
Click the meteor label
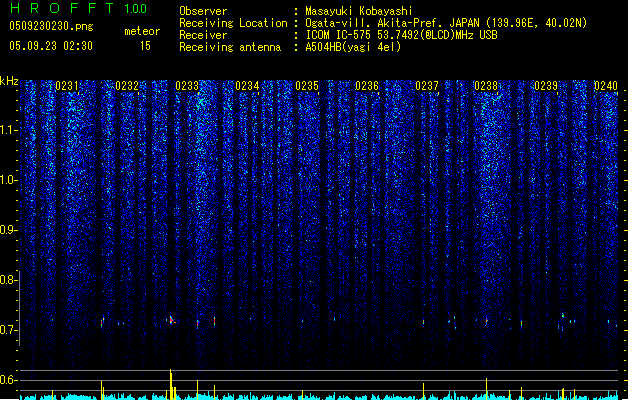point(142,31)
